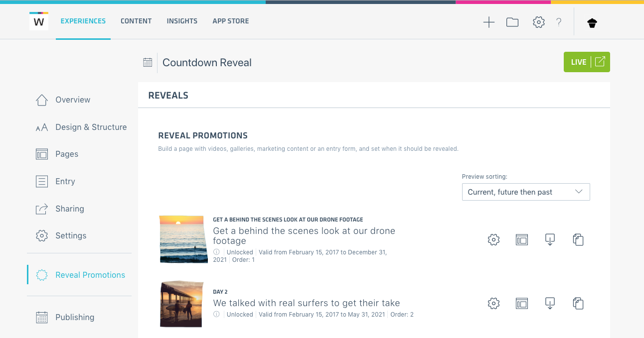Image resolution: width=644 pixels, height=338 pixels.
Task: Click the info icon on the Day 2 reveal
Action: 217,314
